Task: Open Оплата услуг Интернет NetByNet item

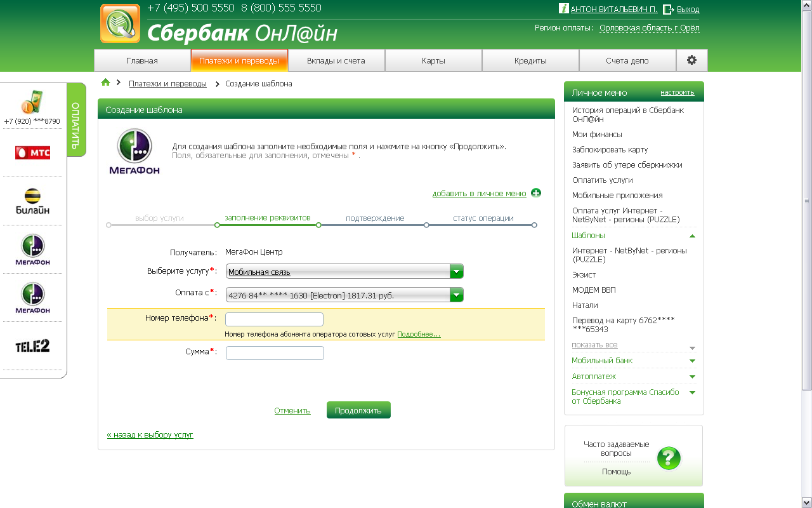Action: [625, 215]
